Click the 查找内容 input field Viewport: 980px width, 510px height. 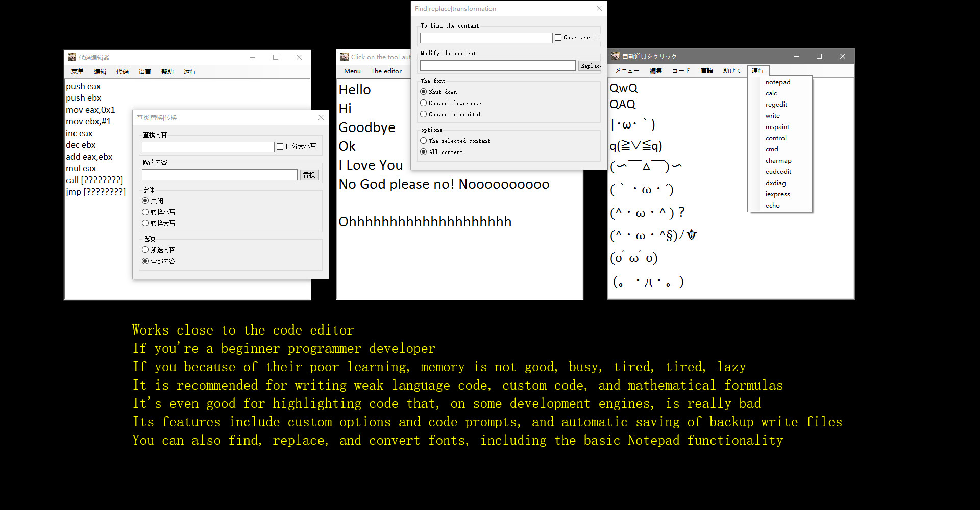click(x=208, y=147)
